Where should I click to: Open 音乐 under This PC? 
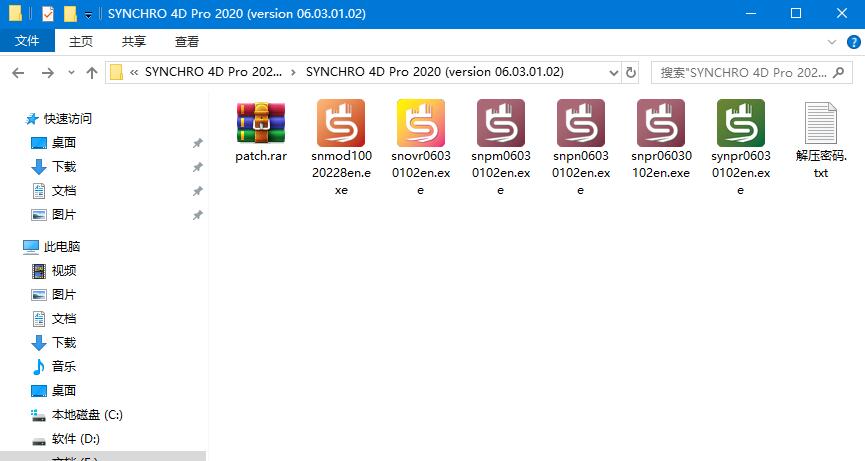(x=63, y=367)
